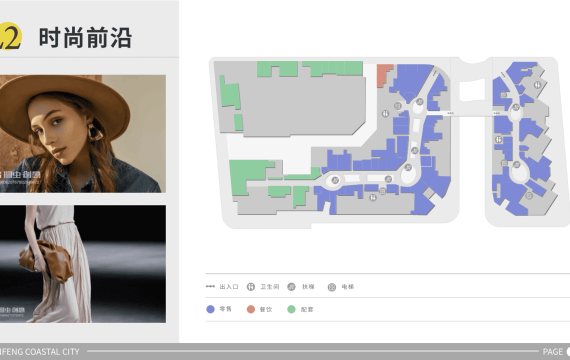Click restroom icon on right building's left side
Viewport: 570px width, 360px height.
click(498, 139)
